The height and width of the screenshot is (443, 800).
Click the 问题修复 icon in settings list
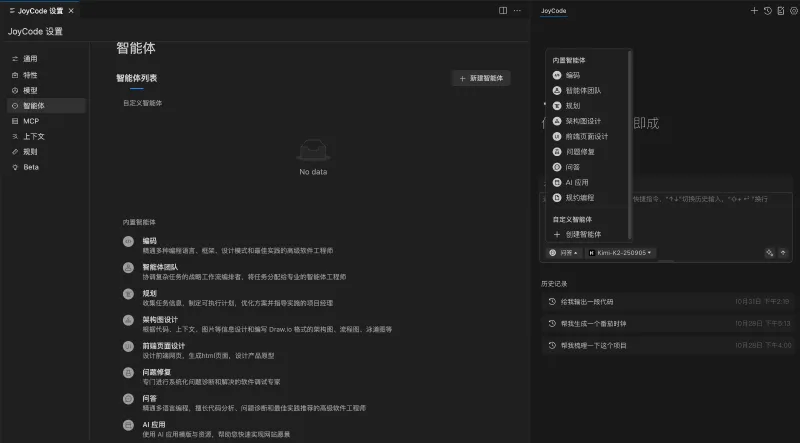128,373
